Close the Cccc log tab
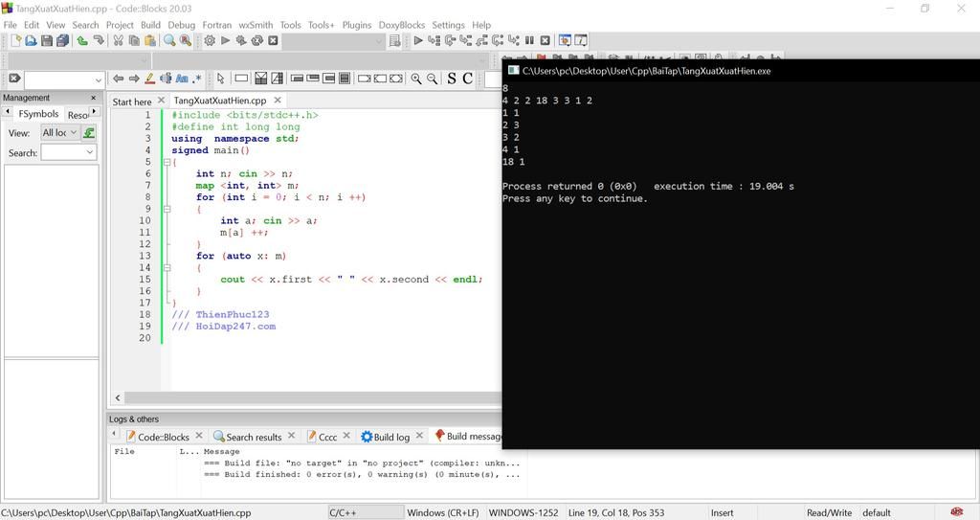The image size is (980, 520). pyautogui.click(x=346, y=436)
